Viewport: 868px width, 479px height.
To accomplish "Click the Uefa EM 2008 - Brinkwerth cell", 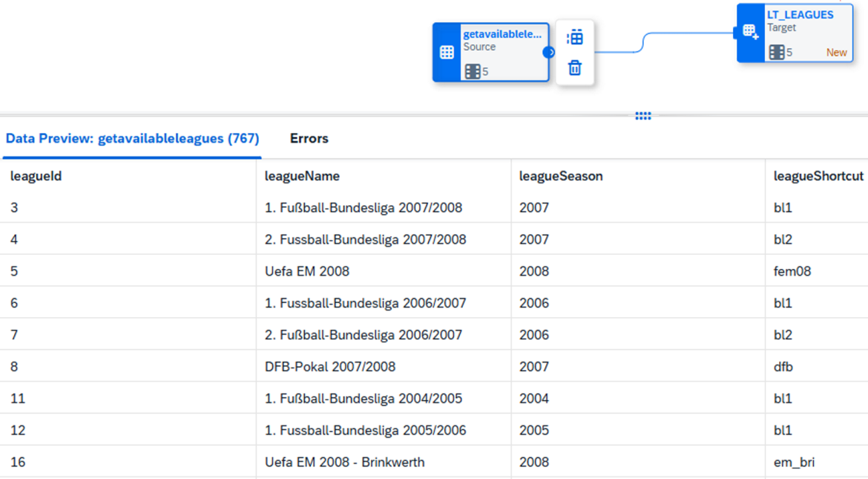I will (x=344, y=462).
